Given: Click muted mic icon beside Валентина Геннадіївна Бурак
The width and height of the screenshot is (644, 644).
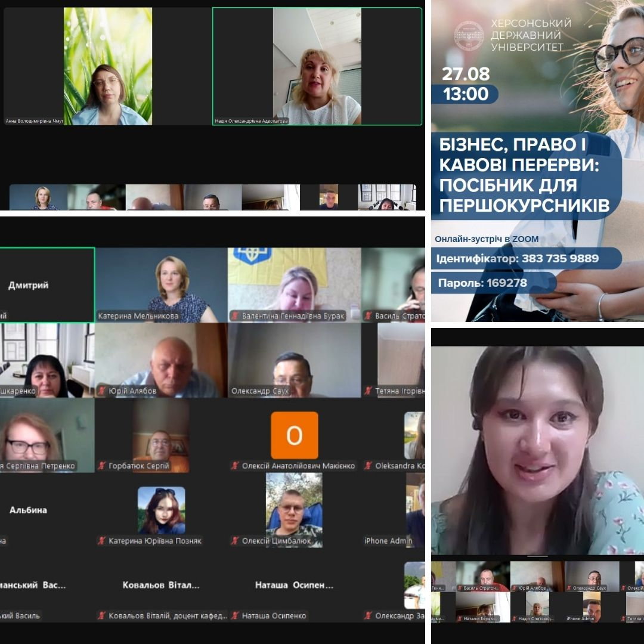Looking at the screenshot, I should [x=235, y=316].
